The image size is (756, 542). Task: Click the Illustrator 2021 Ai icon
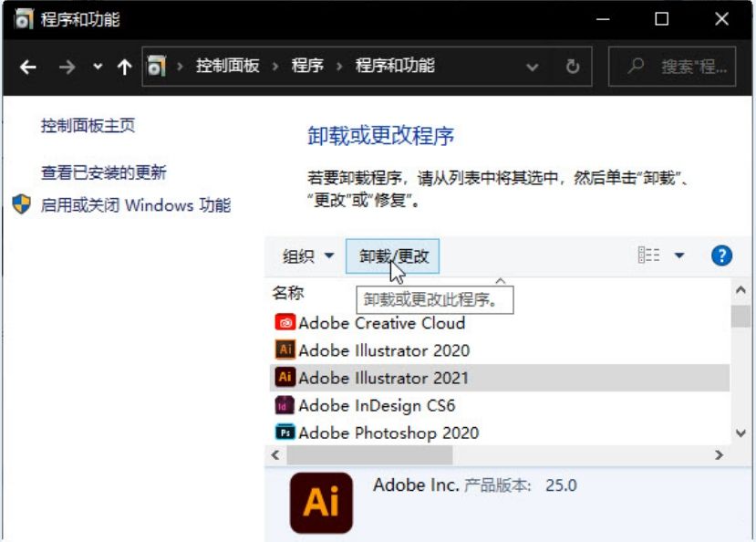(x=285, y=377)
